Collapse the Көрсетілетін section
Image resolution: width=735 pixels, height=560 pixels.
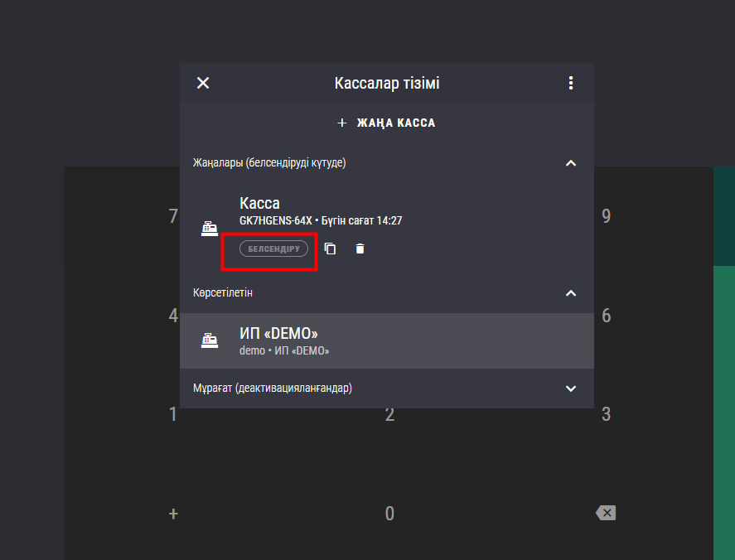click(570, 293)
